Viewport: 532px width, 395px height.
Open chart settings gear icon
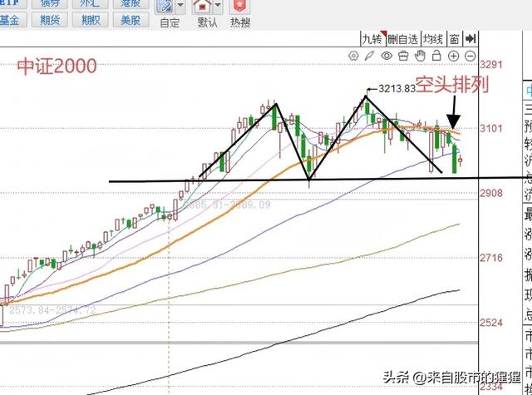pos(354,56)
